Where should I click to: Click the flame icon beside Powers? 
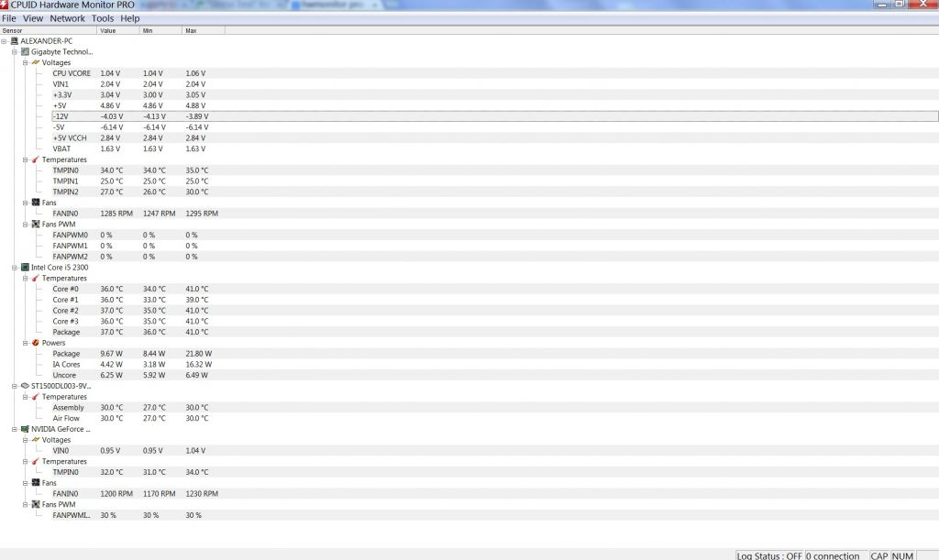click(36, 343)
